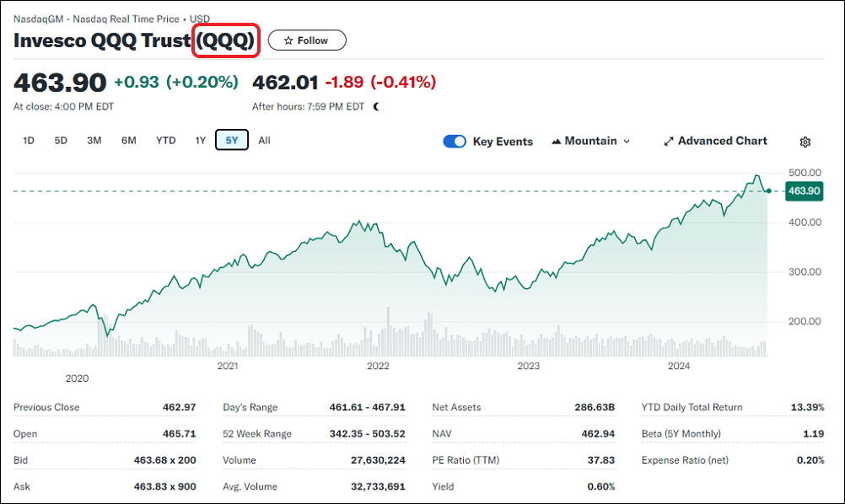Viewport: 845px width, 504px height.
Task: Select the 3M time range tab
Action: coord(94,141)
